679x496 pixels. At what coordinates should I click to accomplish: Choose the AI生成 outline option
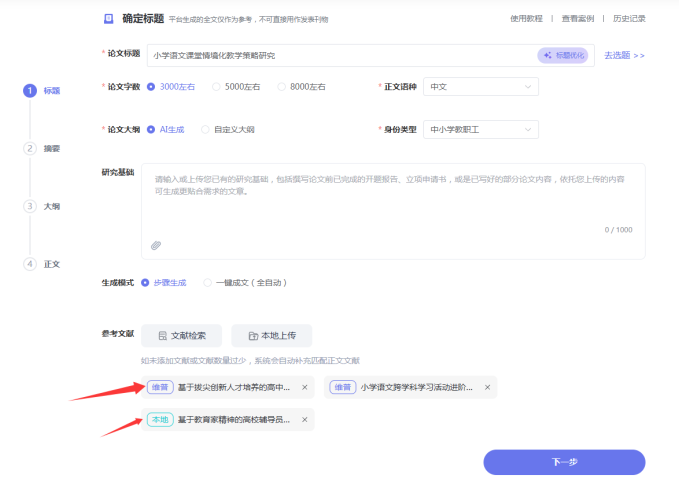coord(165,130)
